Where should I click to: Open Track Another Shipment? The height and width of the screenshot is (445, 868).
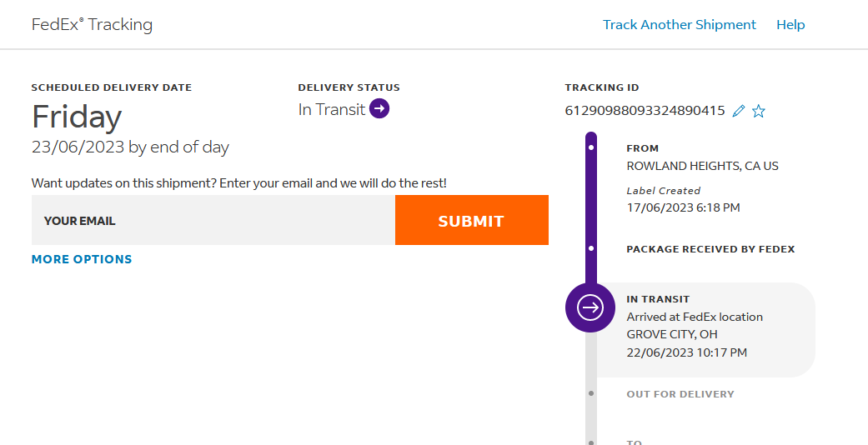(680, 25)
